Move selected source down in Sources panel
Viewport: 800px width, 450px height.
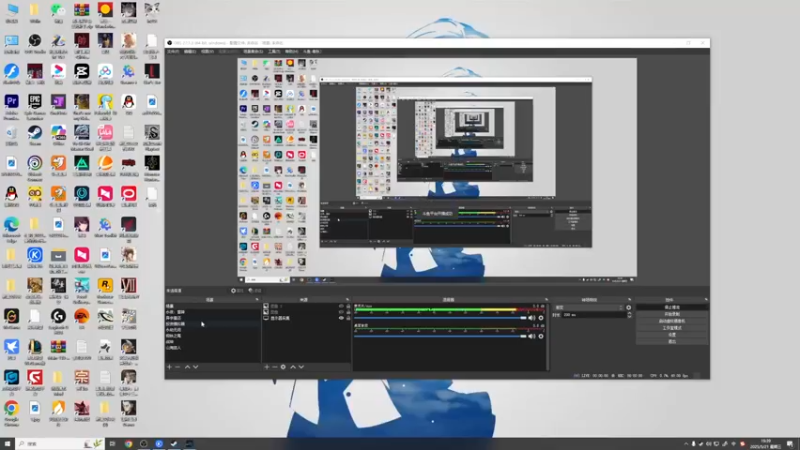pyautogui.click(x=301, y=367)
